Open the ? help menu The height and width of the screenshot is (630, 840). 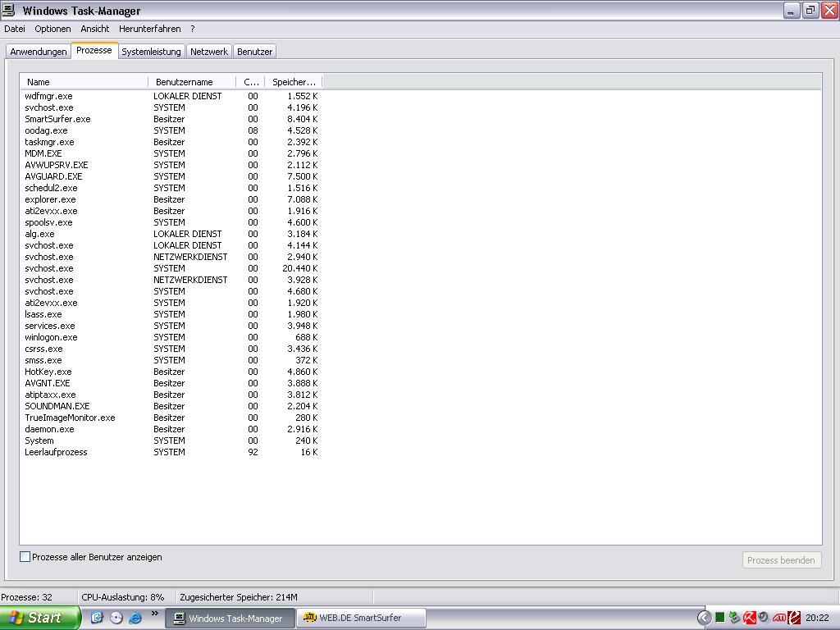click(x=193, y=29)
